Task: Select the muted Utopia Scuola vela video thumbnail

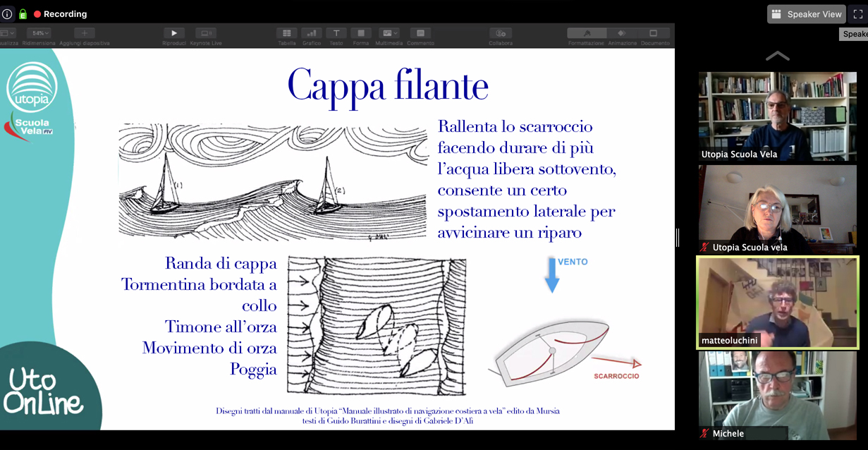Action: pyautogui.click(x=778, y=209)
